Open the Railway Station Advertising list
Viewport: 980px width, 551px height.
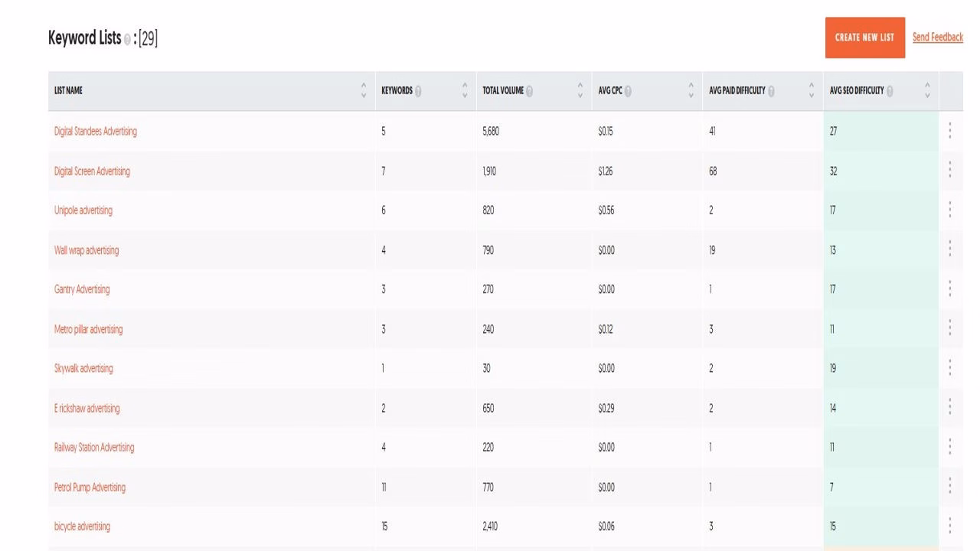click(x=93, y=447)
